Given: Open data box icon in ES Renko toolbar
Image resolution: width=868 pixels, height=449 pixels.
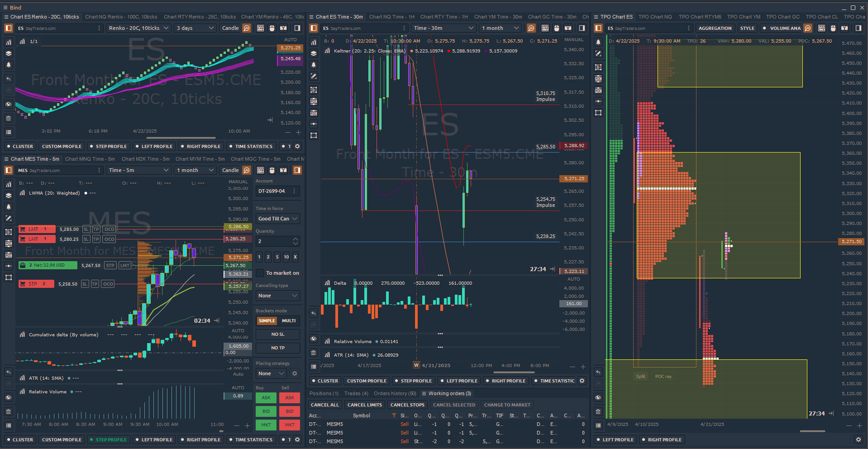Looking at the screenshot, I should [x=261, y=28].
